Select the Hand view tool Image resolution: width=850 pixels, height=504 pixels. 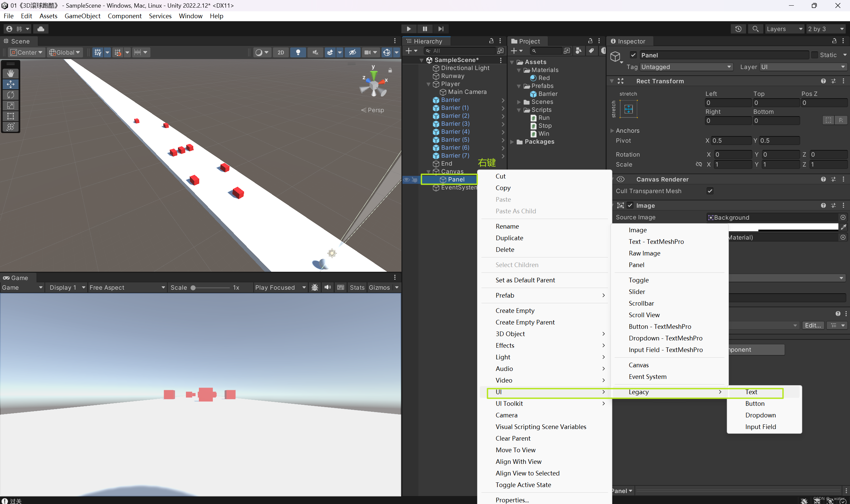pos(11,73)
